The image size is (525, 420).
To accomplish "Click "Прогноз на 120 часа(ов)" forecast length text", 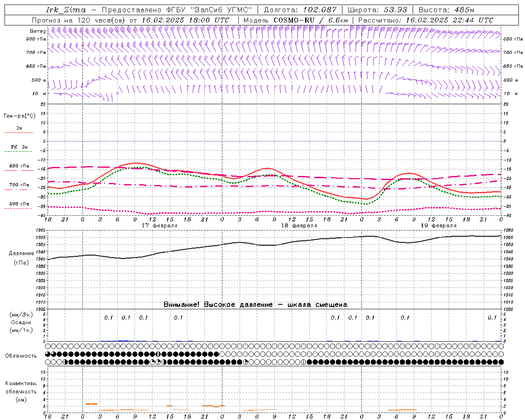I will pos(79,20).
